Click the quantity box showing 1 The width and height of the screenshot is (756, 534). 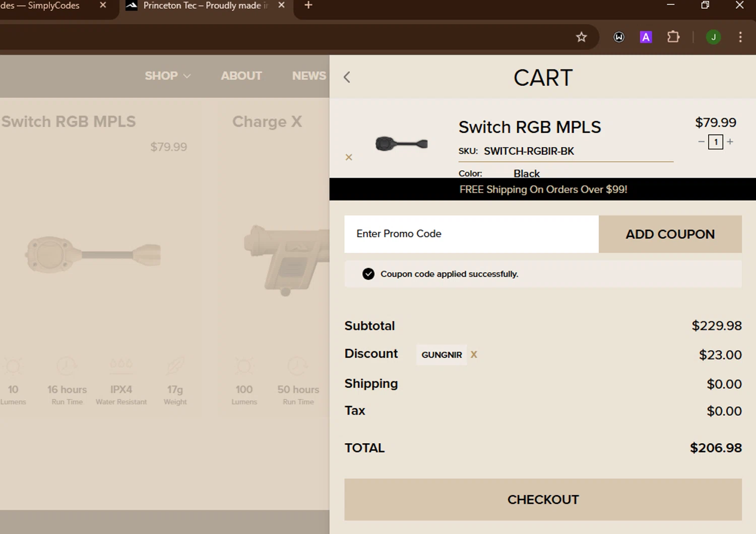click(716, 142)
